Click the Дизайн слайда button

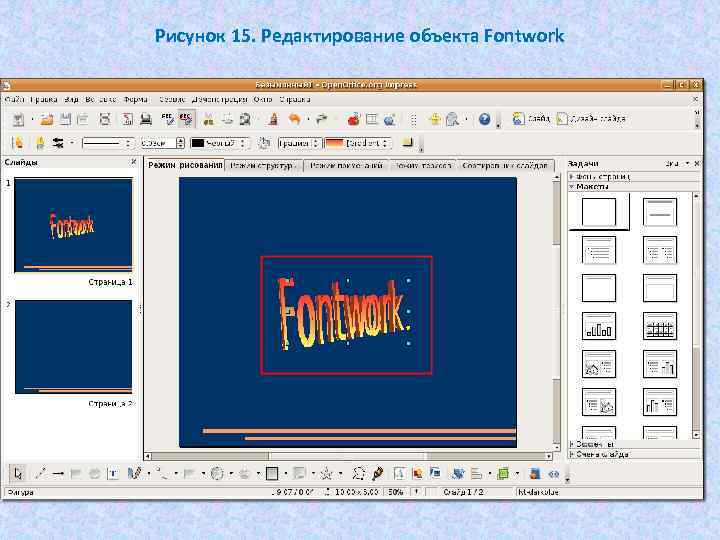[x=591, y=119]
